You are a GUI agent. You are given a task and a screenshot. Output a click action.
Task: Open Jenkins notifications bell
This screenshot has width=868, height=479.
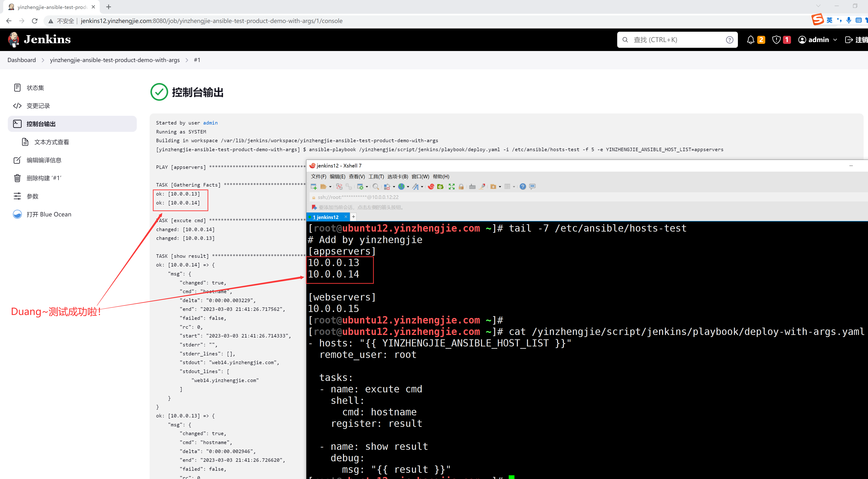coord(750,40)
